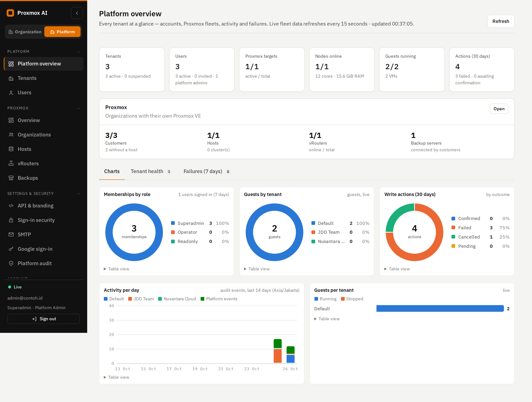Image resolution: width=532 pixels, height=402 pixels.
Task: Click the Sign out button
Action: [x=44, y=319]
